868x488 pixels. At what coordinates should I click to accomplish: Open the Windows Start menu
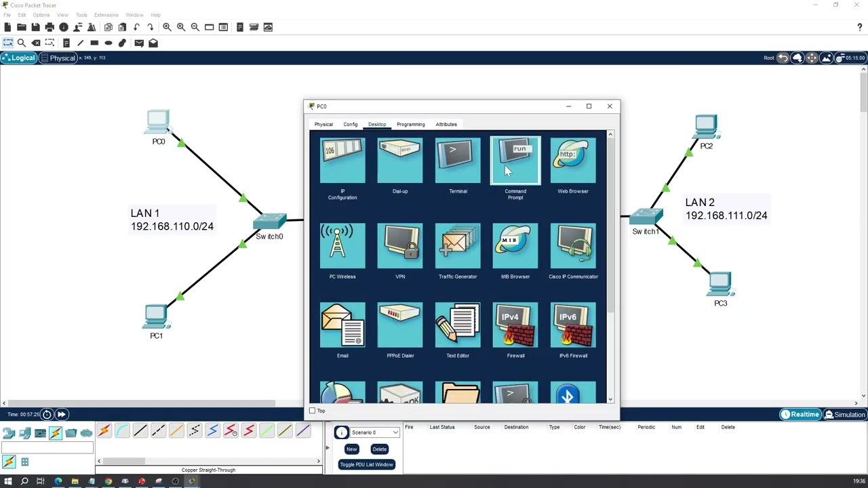coord(7,481)
